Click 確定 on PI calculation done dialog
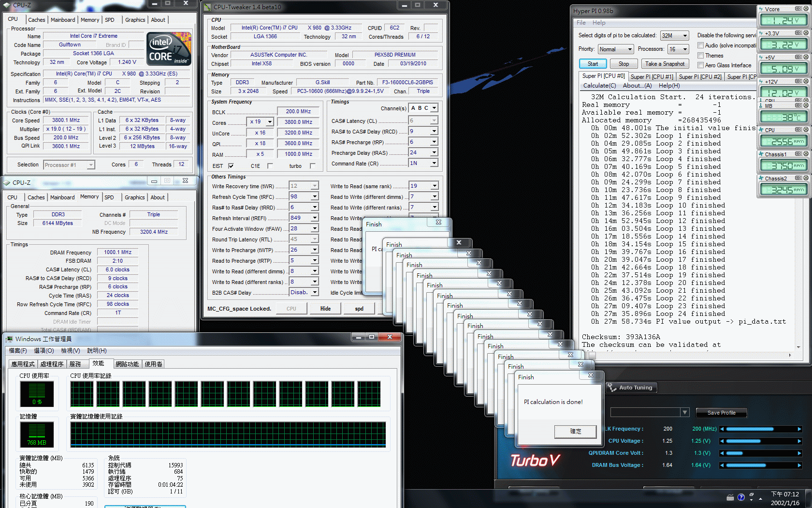812x508 pixels. (x=575, y=432)
